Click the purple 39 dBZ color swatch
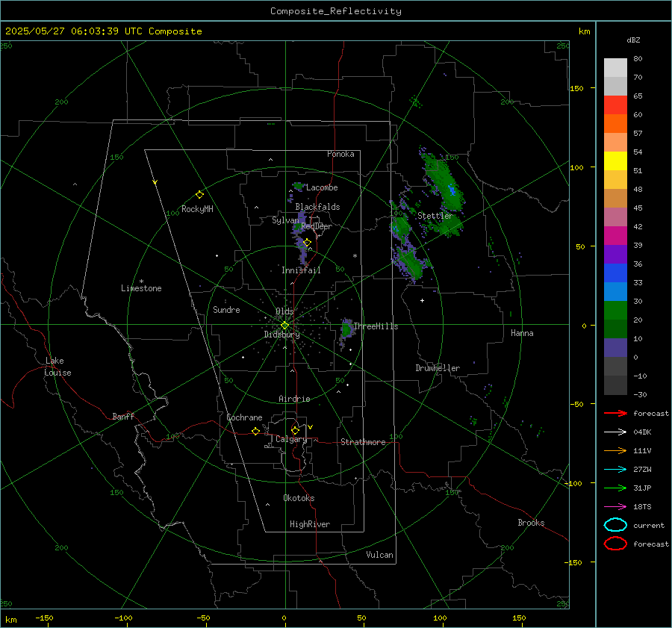 click(x=615, y=255)
